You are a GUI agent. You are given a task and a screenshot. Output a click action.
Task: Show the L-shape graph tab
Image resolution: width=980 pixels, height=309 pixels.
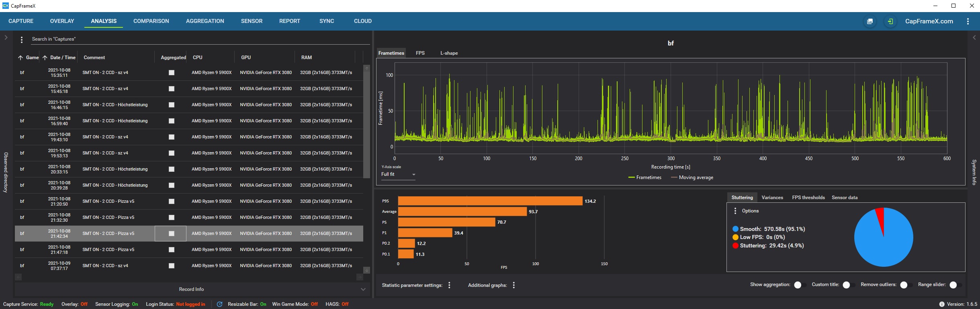pos(449,53)
